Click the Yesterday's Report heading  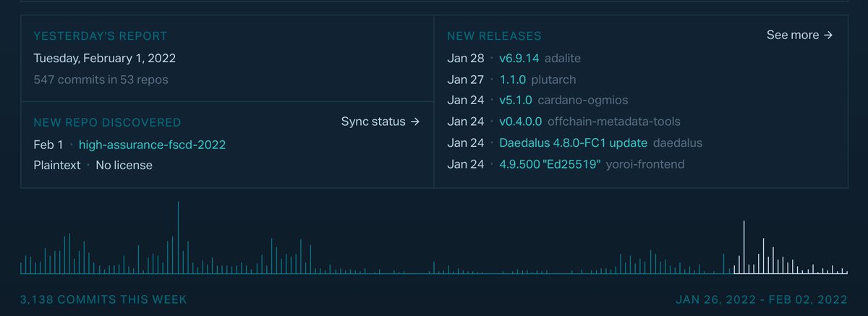tap(101, 35)
